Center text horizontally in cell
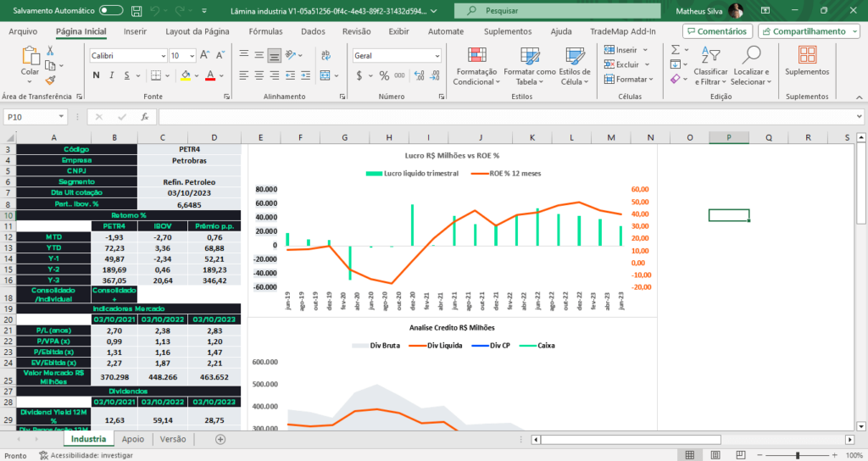 coord(259,75)
